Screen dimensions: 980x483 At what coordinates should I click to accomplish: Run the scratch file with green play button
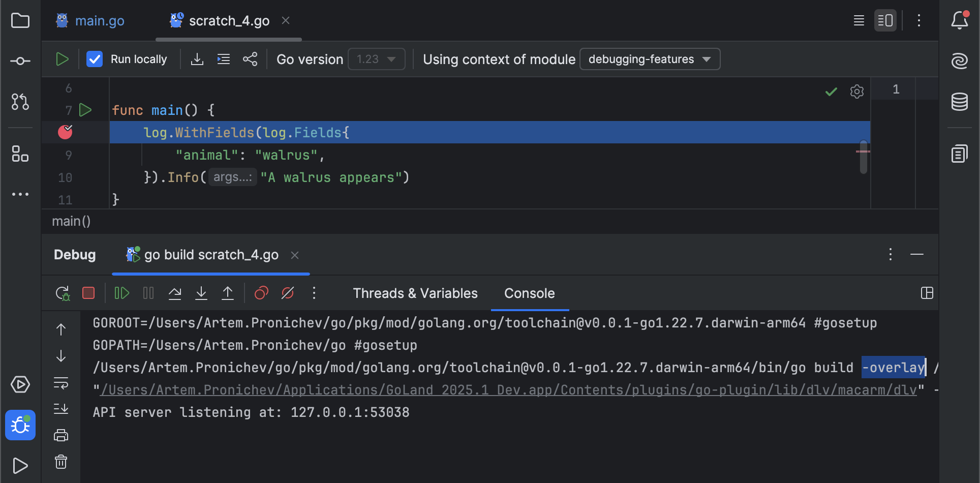(x=62, y=59)
